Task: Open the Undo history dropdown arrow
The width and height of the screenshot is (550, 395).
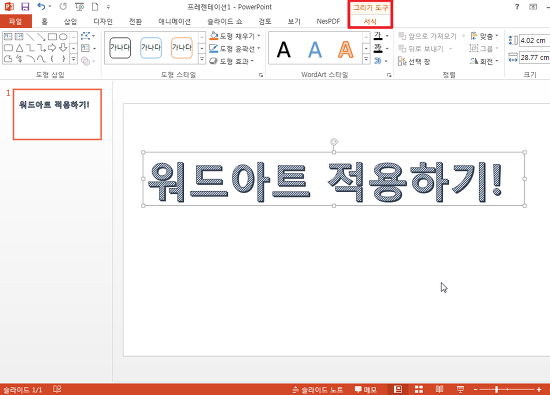Action: (x=50, y=6)
